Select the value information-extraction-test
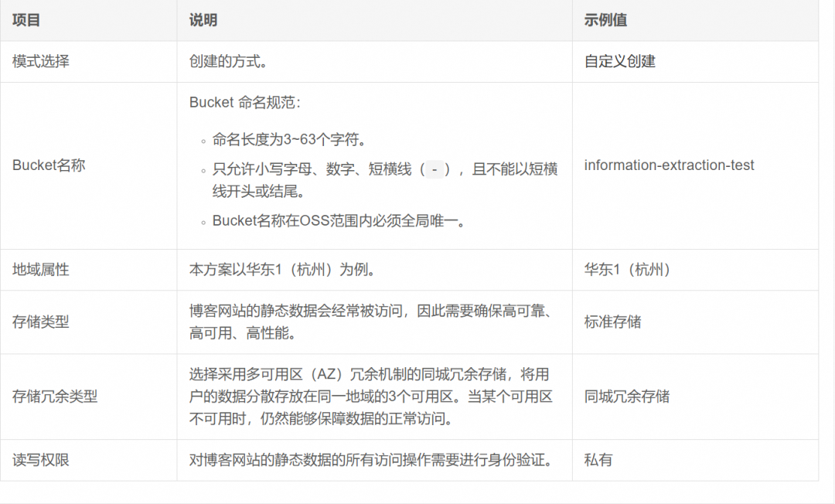The height and width of the screenshot is (504, 835). (x=669, y=165)
